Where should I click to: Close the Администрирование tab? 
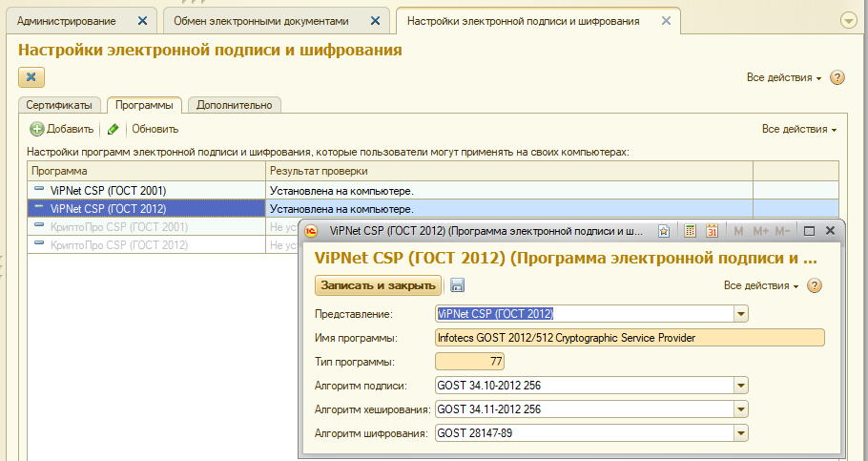[x=142, y=21]
